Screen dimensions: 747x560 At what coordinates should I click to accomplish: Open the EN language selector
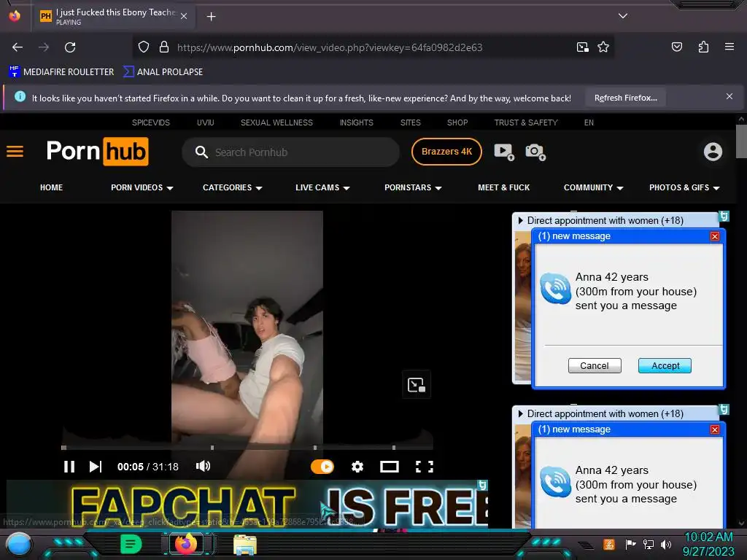589,122
